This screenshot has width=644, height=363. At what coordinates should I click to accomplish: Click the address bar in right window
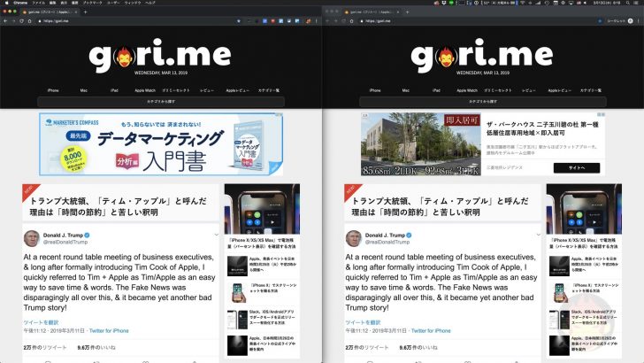coord(477,20)
